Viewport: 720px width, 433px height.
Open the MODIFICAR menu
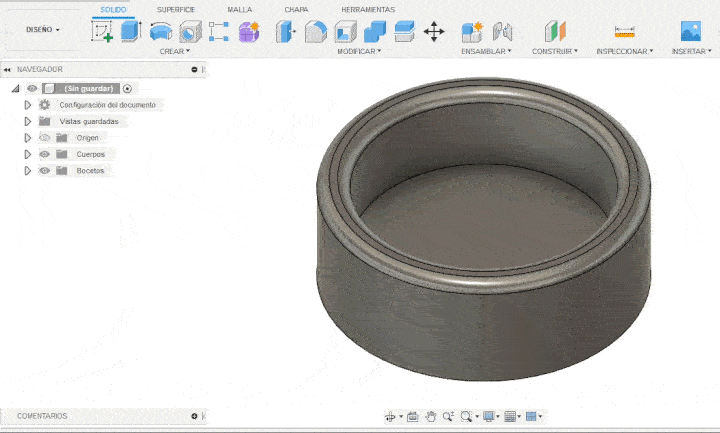(x=358, y=51)
